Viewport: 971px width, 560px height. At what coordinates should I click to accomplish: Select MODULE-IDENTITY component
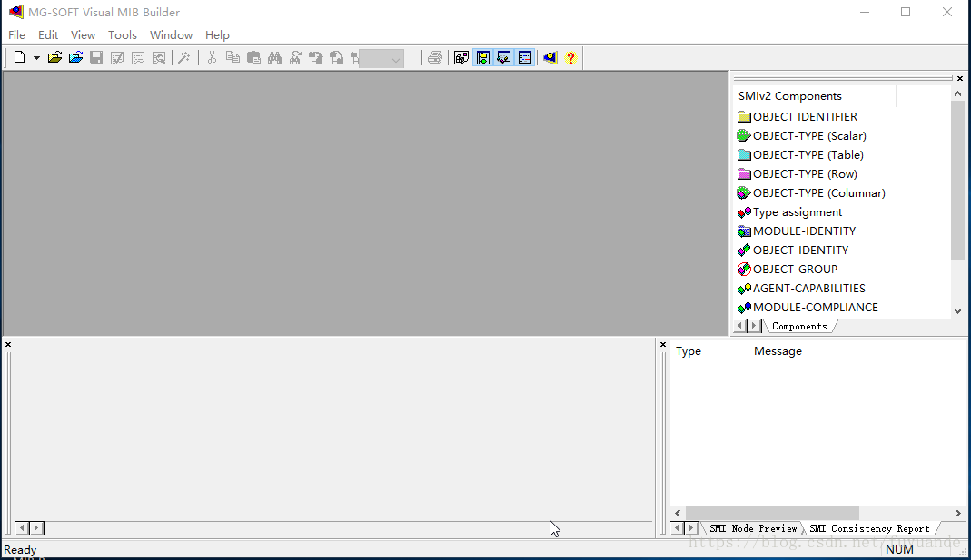tap(797, 231)
